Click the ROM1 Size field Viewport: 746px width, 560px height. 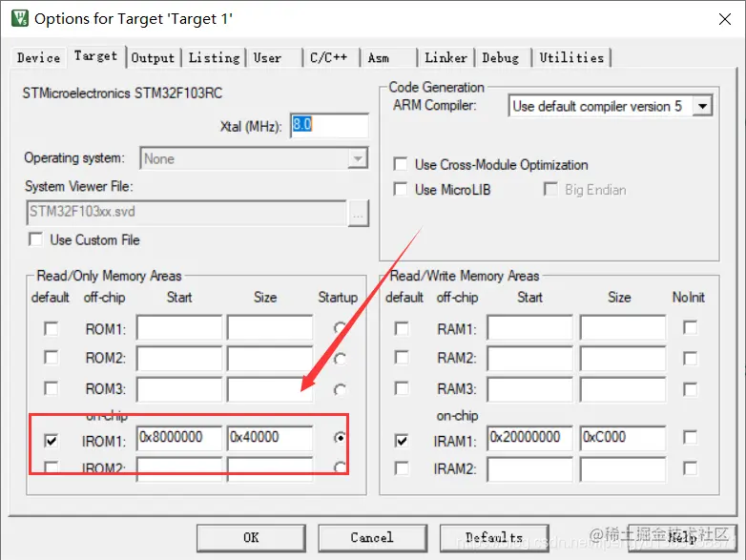pyautogui.click(x=270, y=327)
